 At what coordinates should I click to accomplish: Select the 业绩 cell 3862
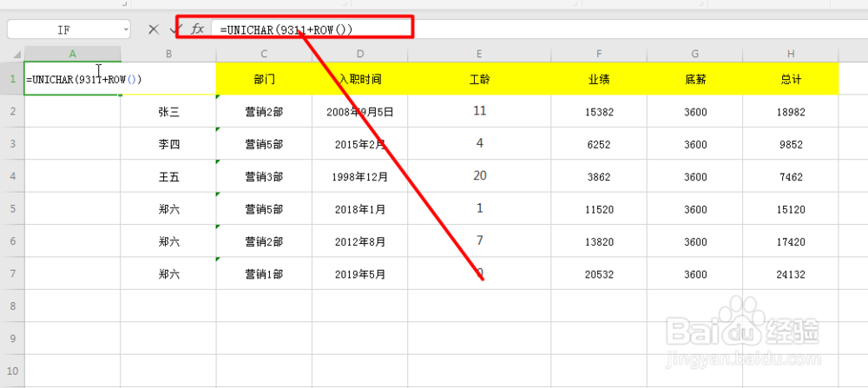pos(599,176)
